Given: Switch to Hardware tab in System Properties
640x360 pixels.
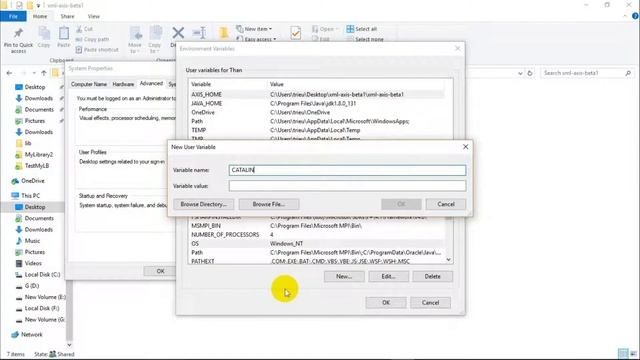Looking at the screenshot, I should [x=123, y=84].
